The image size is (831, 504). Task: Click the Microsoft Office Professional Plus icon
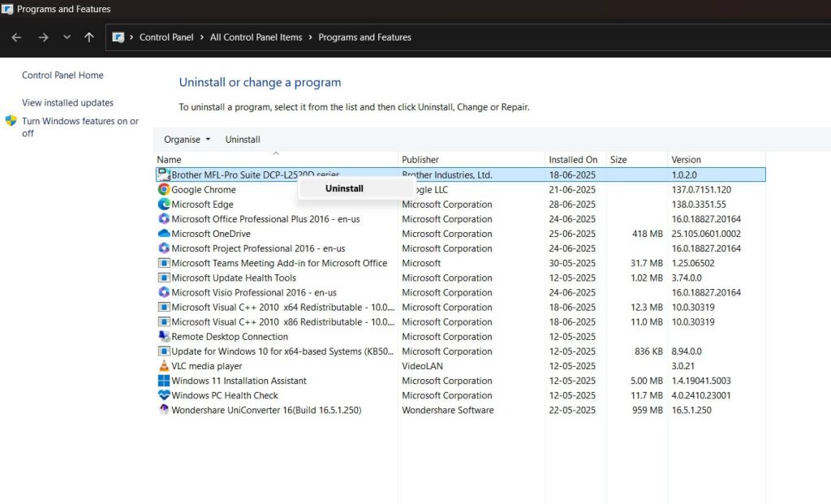(164, 218)
